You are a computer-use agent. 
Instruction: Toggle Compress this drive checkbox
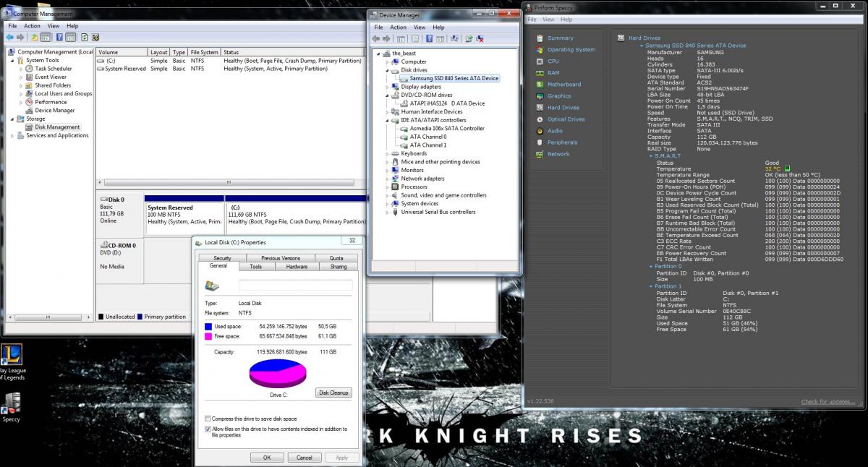(x=208, y=419)
